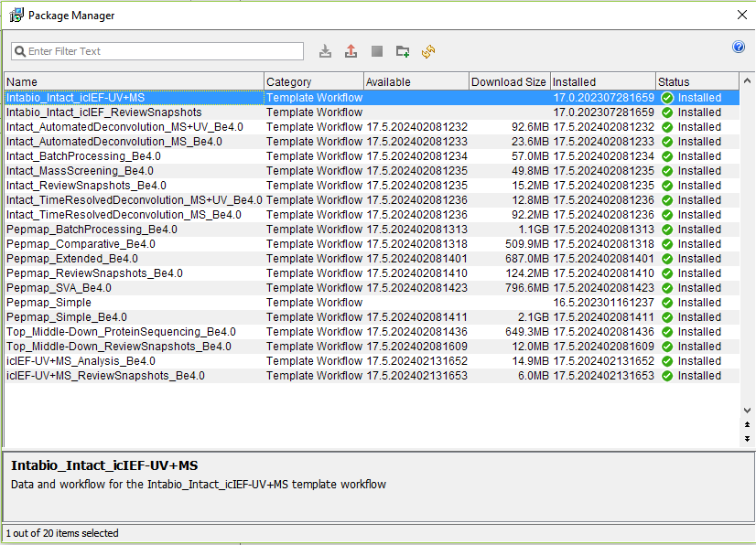Click installed version 16.5.20301161237
This screenshot has height=545, width=756.
click(x=604, y=303)
